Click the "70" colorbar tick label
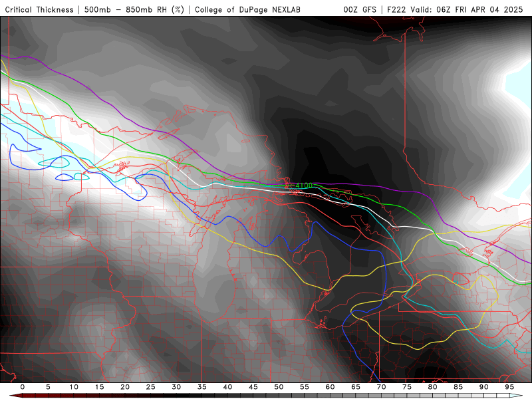Image resolution: width=532 pixels, height=399 pixels. click(x=381, y=387)
